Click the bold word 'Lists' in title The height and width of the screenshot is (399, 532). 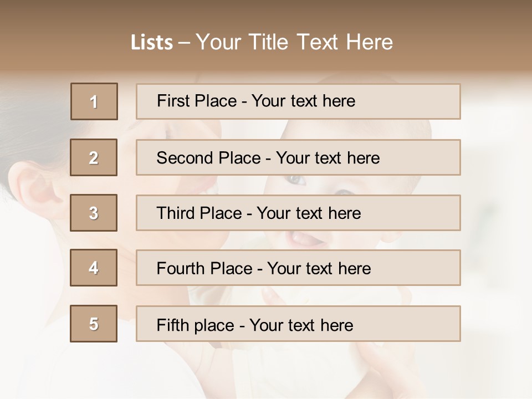[x=151, y=42]
